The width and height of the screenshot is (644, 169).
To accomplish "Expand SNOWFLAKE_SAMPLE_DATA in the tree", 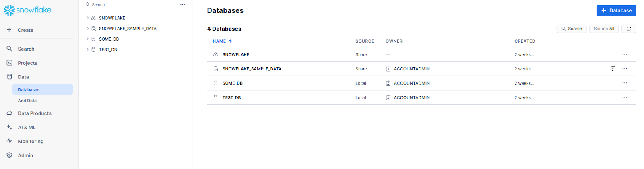I will point(88,29).
